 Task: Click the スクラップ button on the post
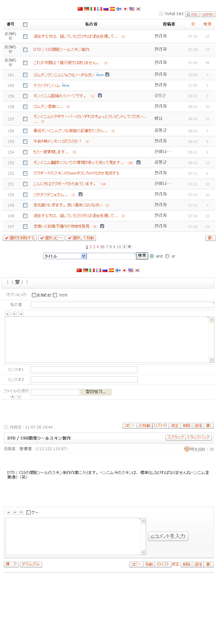pyautogui.click(x=175, y=437)
